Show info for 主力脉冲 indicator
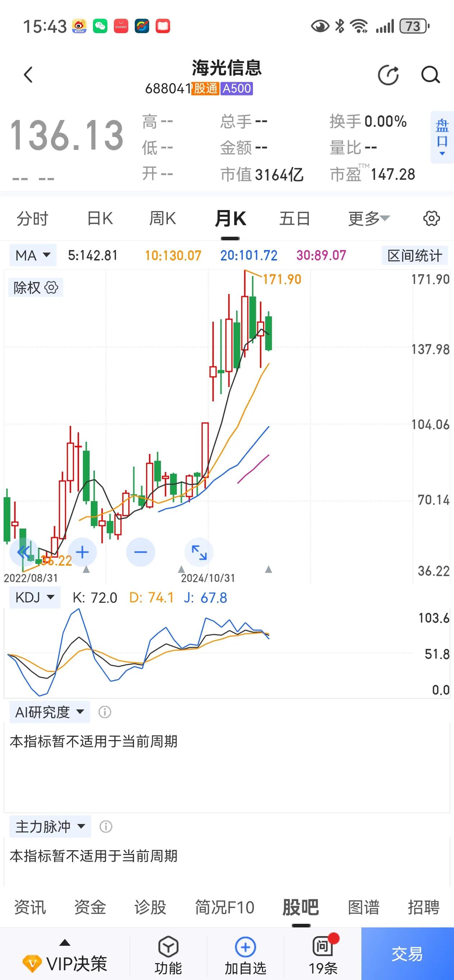Viewport: 454px width, 980px height. pos(106,826)
